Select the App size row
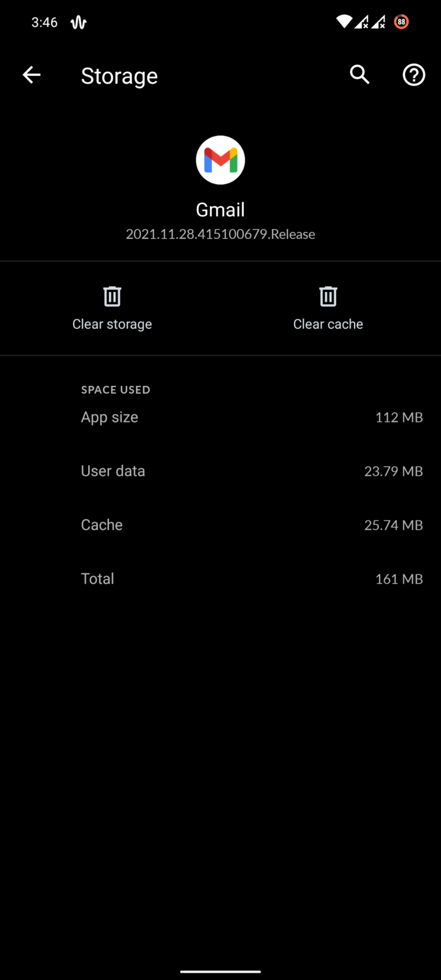 coord(252,417)
